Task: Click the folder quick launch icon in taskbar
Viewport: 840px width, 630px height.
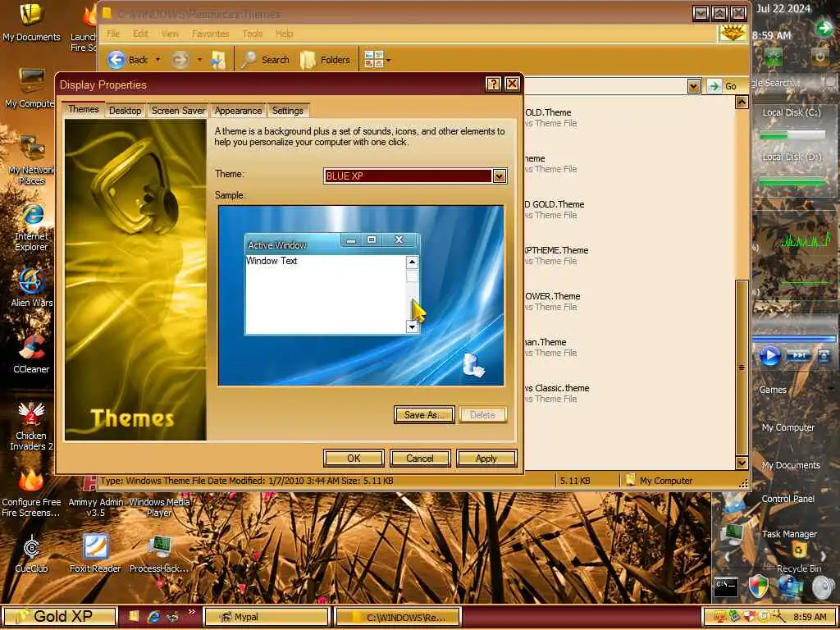Action: (x=134, y=617)
